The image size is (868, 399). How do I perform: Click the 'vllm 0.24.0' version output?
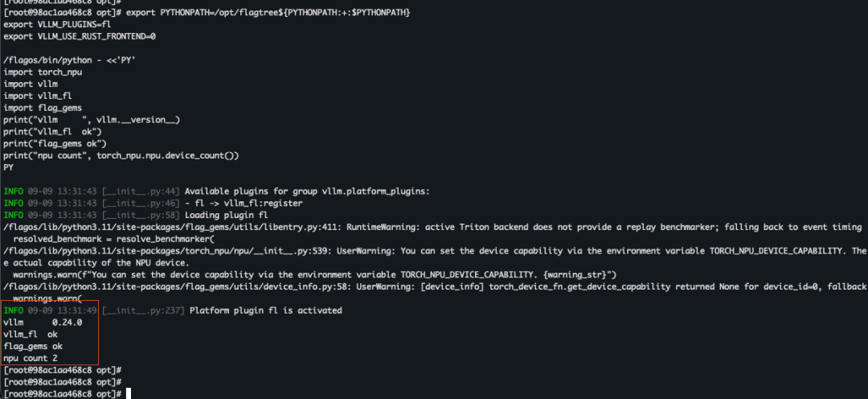pyautogui.click(x=43, y=322)
